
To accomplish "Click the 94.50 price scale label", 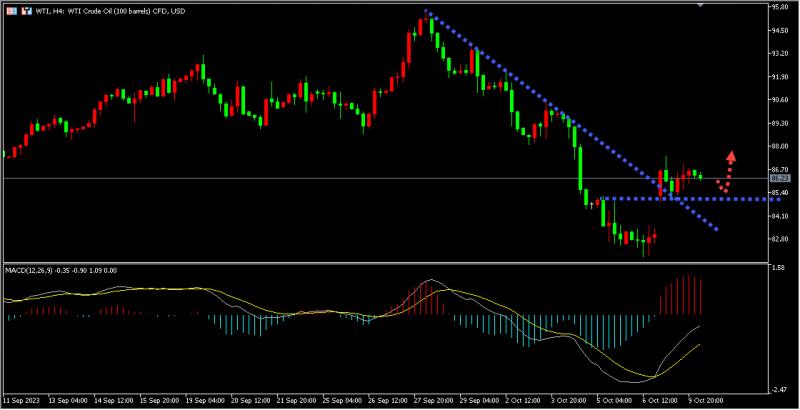I will [780, 31].
